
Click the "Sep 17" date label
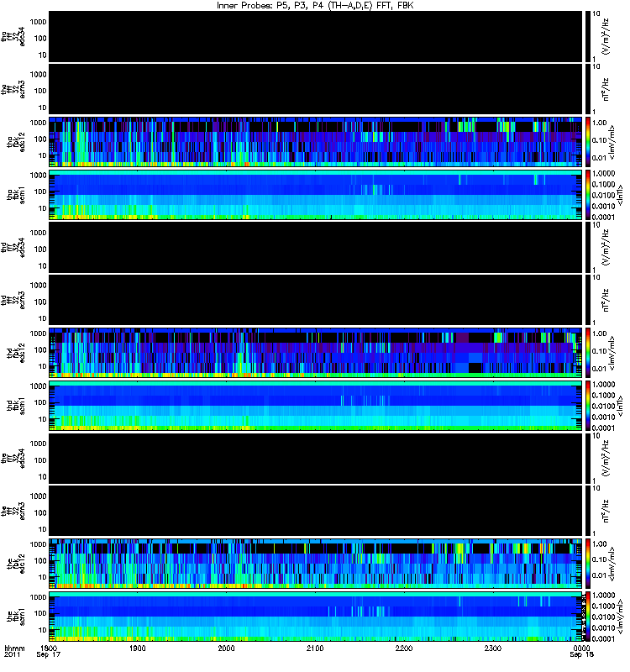coord(49,654)
